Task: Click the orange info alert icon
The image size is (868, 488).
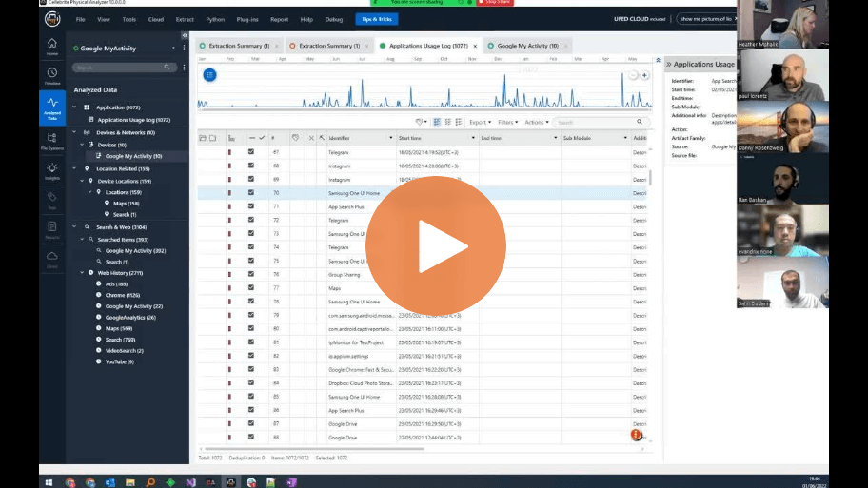Action: pyautogui.click(x=636, y=435)
